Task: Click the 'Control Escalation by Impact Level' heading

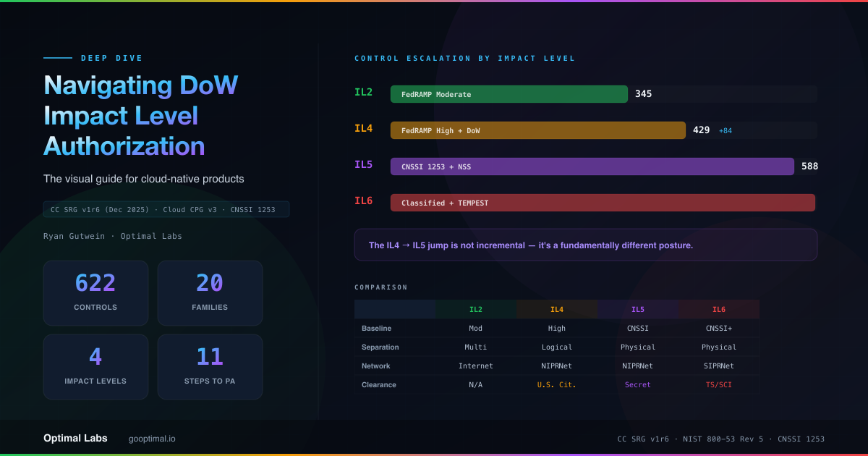Action: (x=465, y=59)
